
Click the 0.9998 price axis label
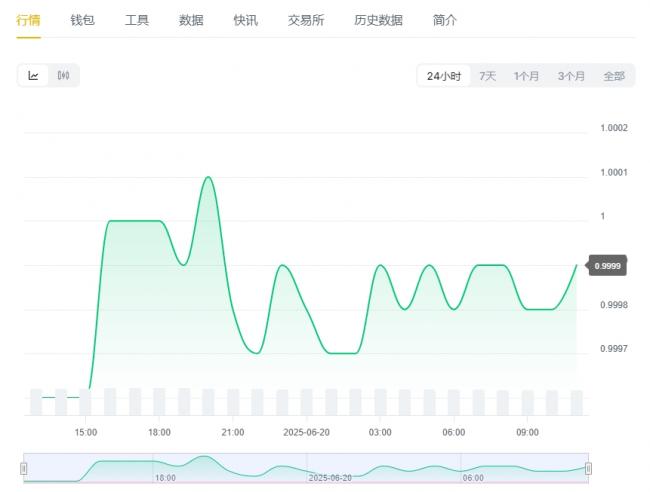click(x=614, y=305)
